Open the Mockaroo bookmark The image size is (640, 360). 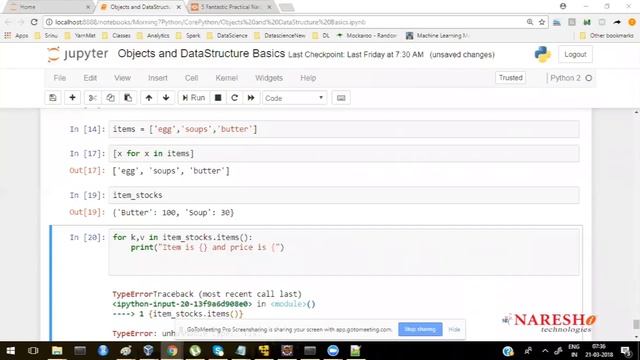coord(367,36)
